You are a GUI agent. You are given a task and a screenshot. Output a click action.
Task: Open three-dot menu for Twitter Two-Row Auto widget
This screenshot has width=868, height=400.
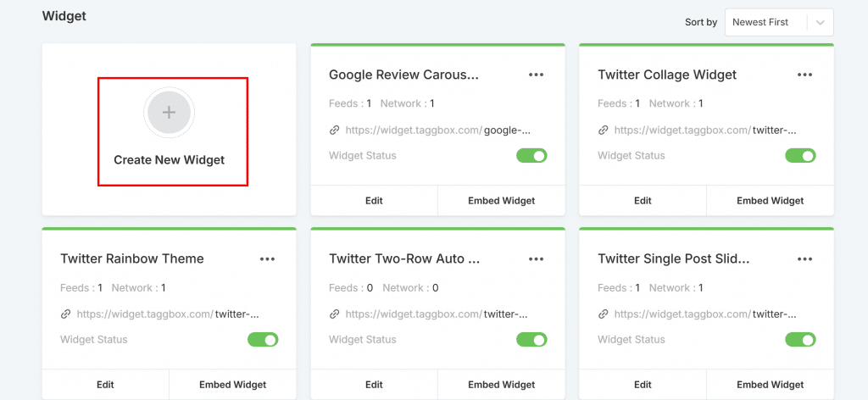coord(536,258)
